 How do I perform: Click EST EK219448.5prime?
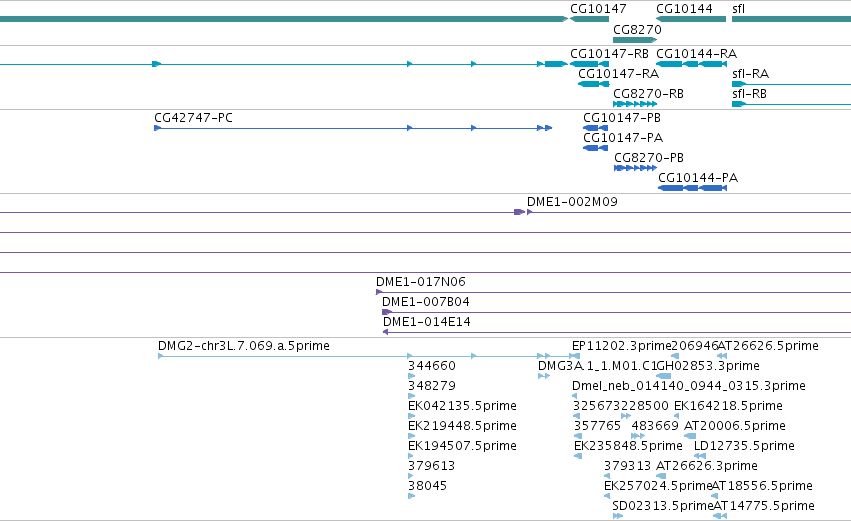[x=462, y=427]
